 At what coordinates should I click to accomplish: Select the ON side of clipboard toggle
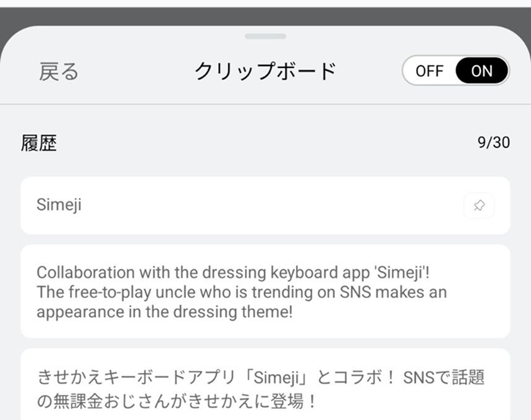(x=482, y=71)
